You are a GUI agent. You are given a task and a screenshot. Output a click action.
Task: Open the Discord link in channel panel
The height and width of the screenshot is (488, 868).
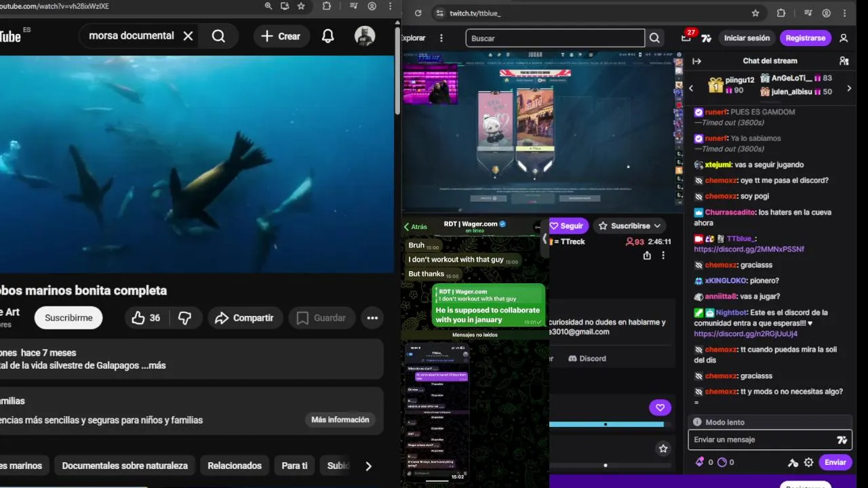(x=587, y=359)
